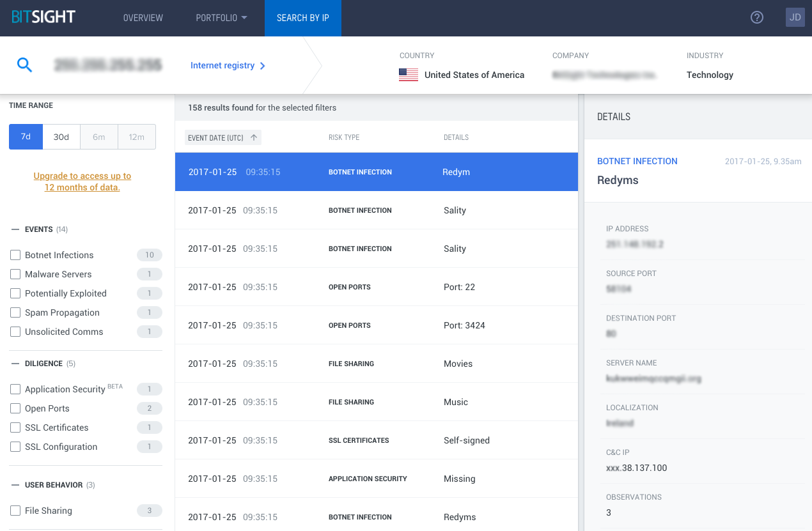Sort by Event Date (UTC) column

[x=223, y=137]
